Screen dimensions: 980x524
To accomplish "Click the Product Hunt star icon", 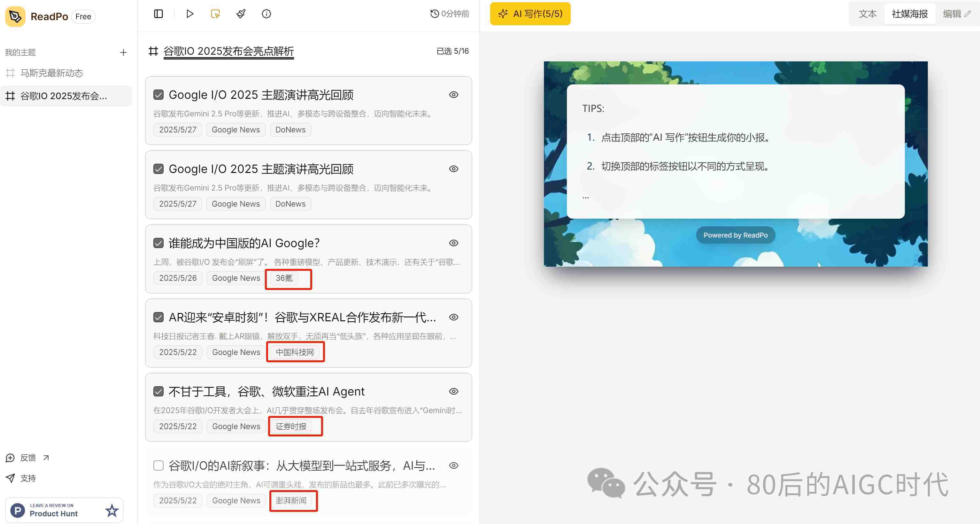I will [x=112, y=510].
